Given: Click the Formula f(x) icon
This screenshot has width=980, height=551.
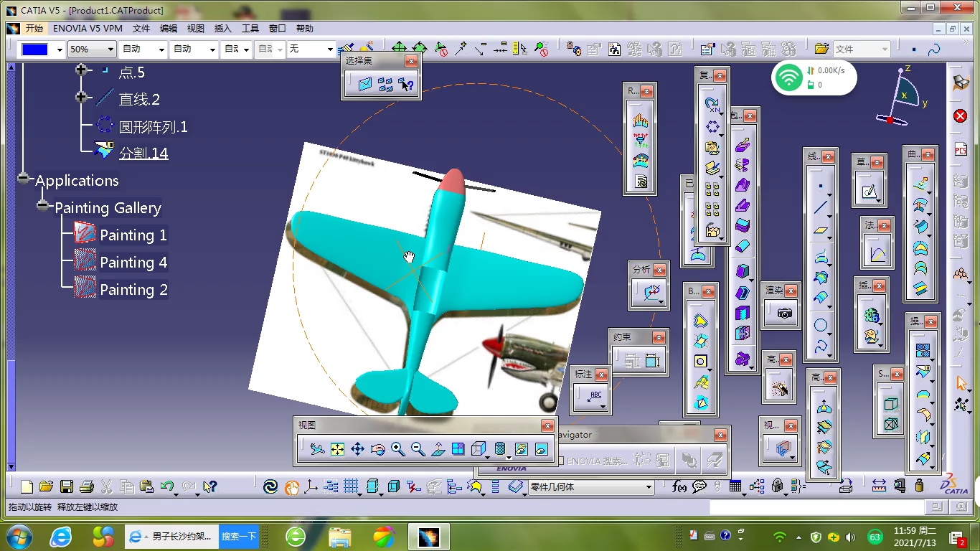Looking at the screenshot, I should tap(678, 487).
